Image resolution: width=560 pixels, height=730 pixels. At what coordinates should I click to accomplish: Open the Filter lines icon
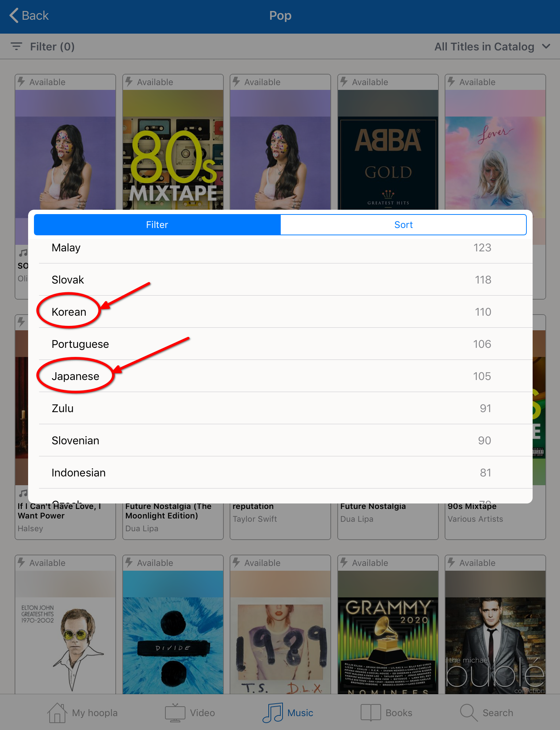tap(16, 46)
